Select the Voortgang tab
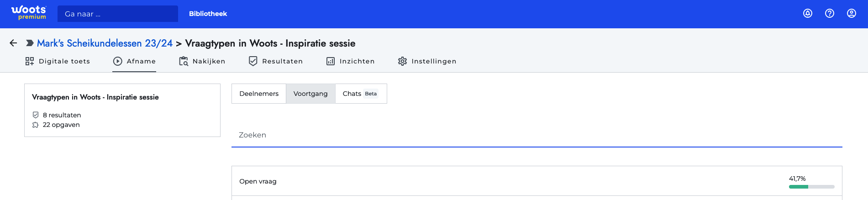Viewport: 868px width, 200px height. pyautogui.click(x=310, y=94)
